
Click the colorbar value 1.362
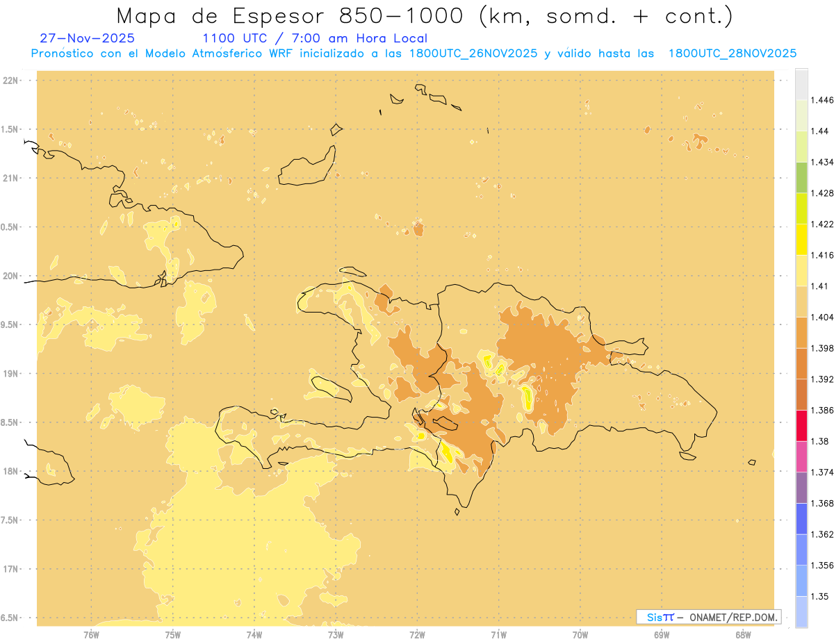click(821, 534)
